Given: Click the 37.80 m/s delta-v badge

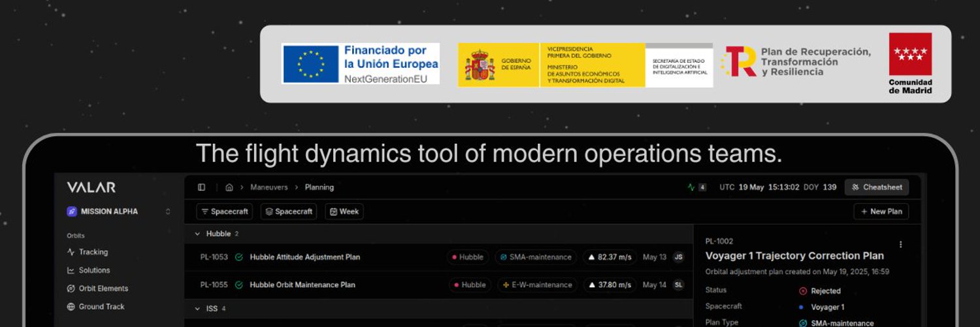Looking at the screenshot, I should [x=610, y=285].
